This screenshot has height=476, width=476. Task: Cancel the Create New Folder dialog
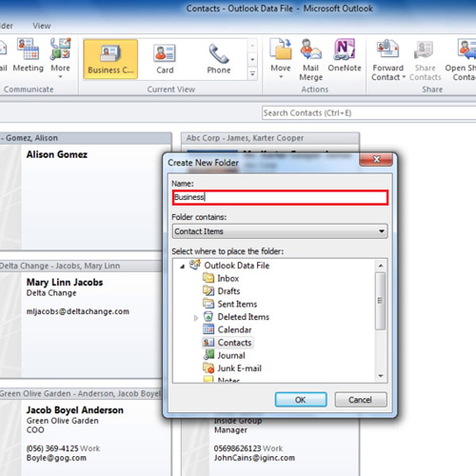(x=361, y=400)
